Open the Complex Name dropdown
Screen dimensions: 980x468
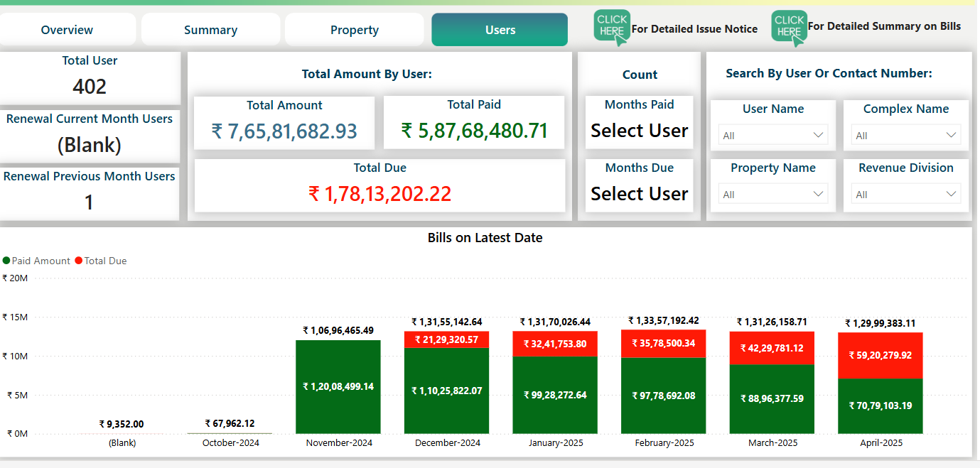point(906,135)
